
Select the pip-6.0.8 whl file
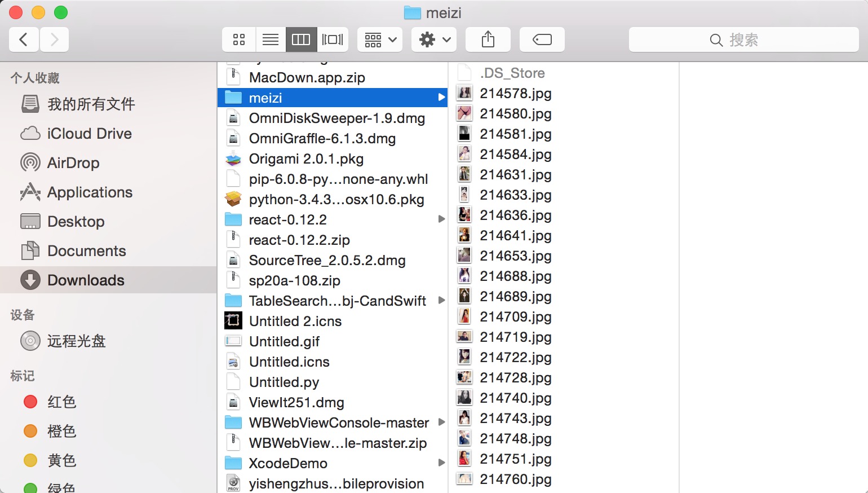click(x=333, y=179)
